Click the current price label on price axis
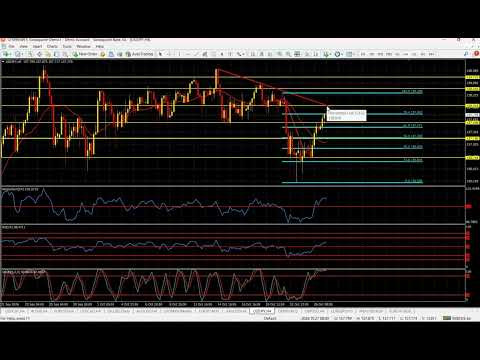Viewport: 480px width, 360px height. (x=472, y=115)
